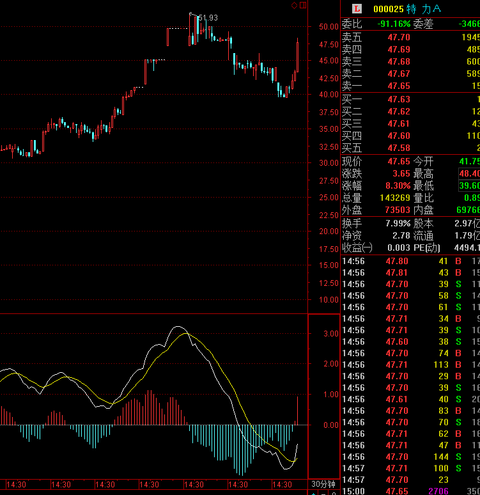Viewport: 480px width, 495px height.
Task: Select the 买二 bid price 47.62
Action: tap(399, 111)
